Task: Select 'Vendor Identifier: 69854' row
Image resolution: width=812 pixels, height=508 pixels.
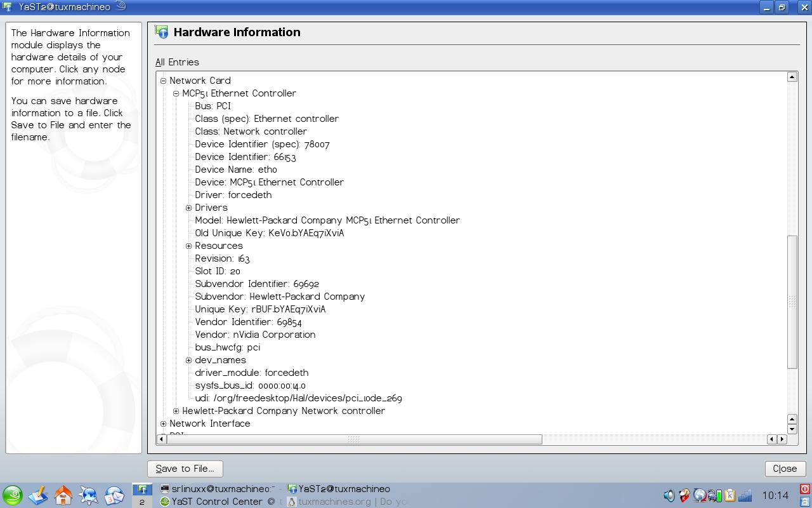Action: (x=248, y=322)
